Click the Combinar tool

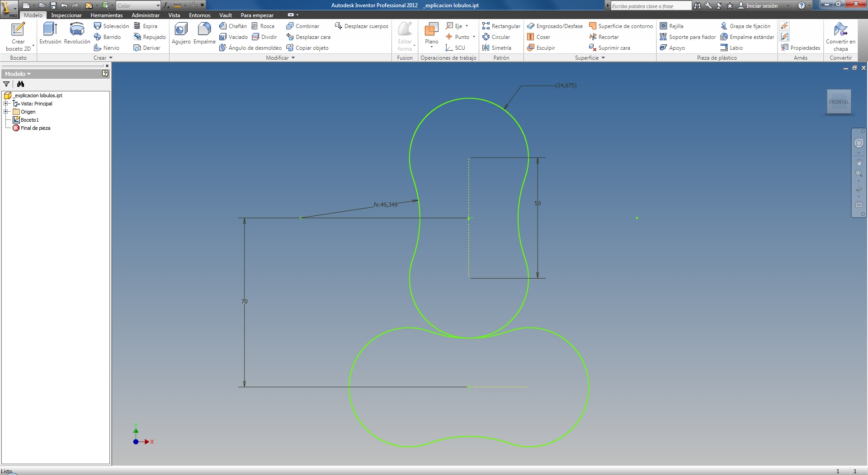tap(303, 26)
